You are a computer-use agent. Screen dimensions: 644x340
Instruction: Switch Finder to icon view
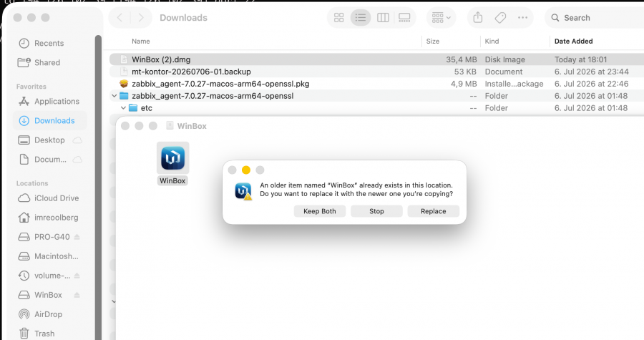click(x=339, y=18)
